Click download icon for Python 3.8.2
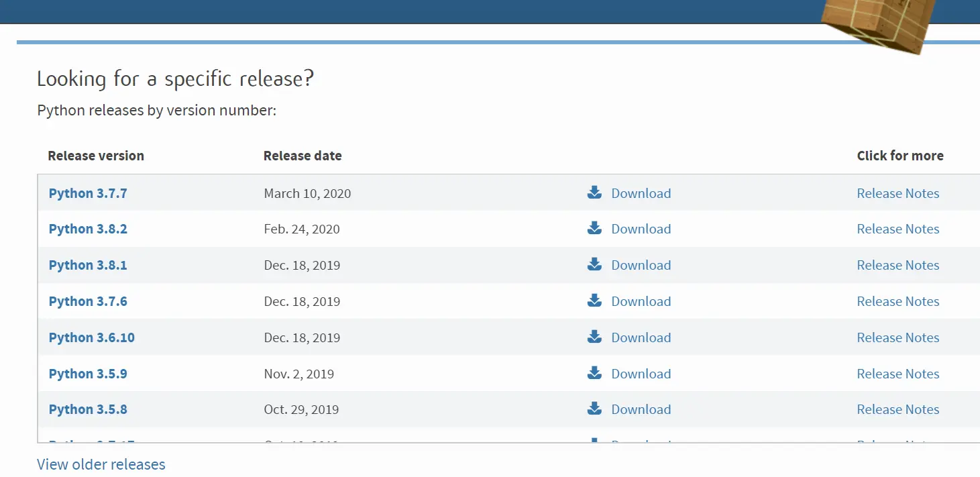Image resolution: width=980 pixels, height=477 pixels. tap(594, 229)
